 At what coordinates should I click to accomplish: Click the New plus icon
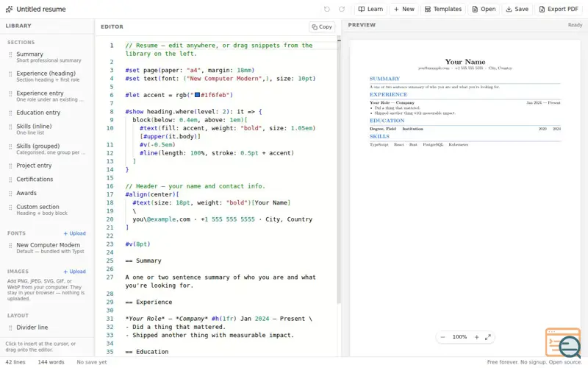pyautogui.click(x=396, y=9)
